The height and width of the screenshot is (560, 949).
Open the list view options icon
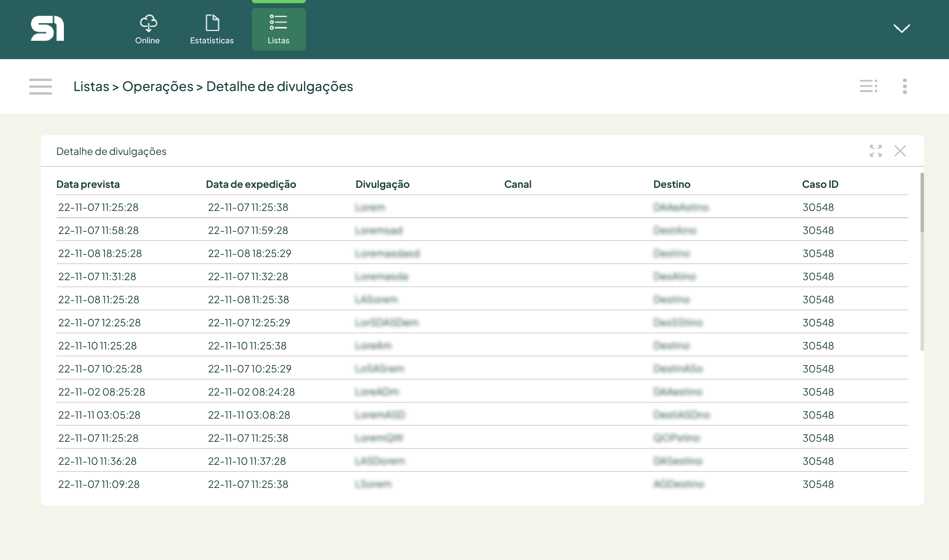pyautogui.click(x=868, y=86)
